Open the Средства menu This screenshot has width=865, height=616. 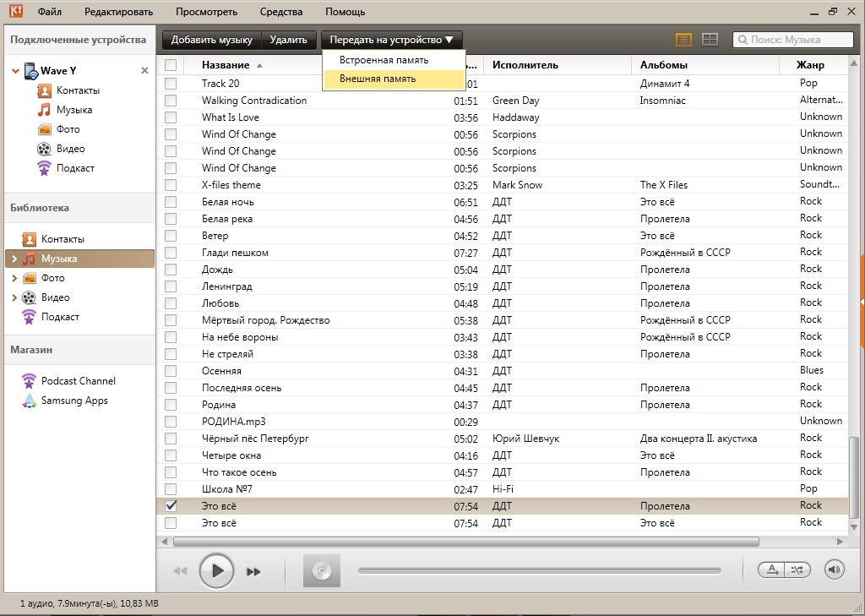point(281,12)
